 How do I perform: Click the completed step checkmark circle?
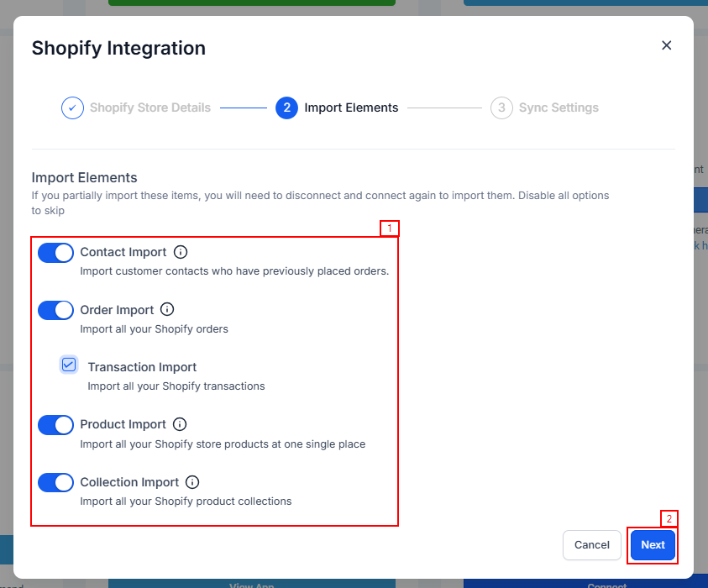[x=72, y=108]
